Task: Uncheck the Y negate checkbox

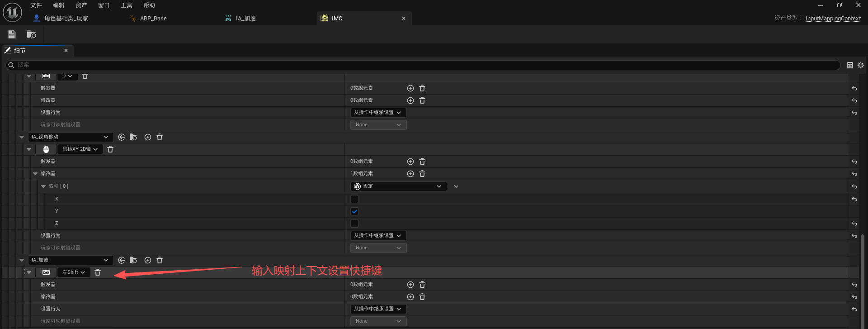Action: click(x=354, y=211)
